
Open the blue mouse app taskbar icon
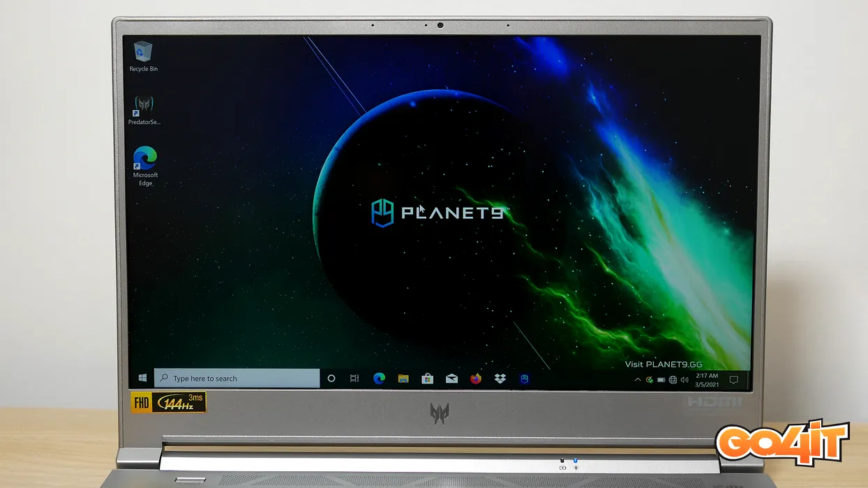[524, 379]
